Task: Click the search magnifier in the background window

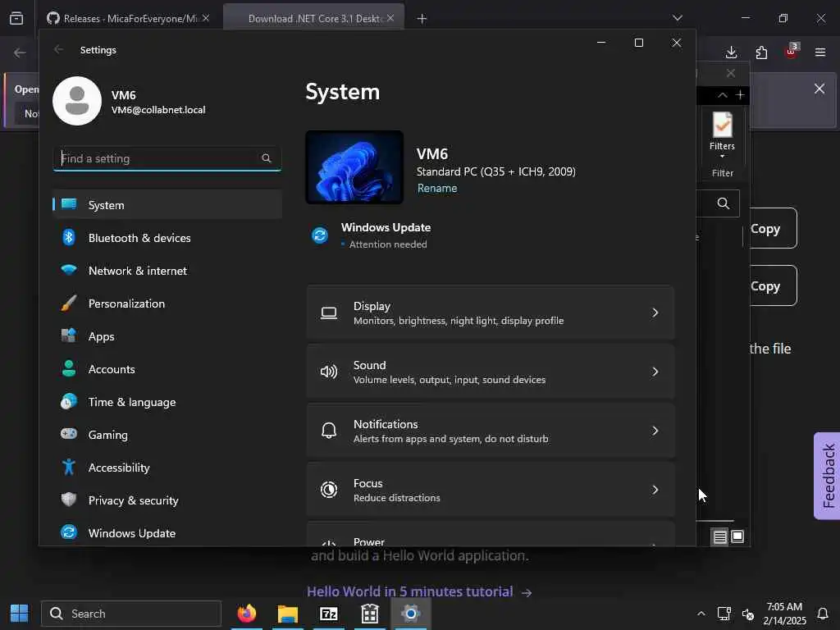Action: point(724,203)
